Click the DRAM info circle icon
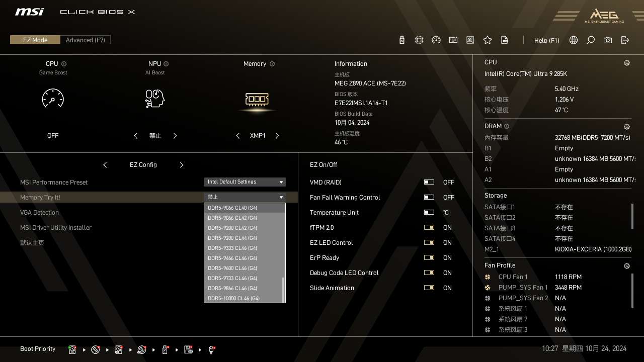The image size is (644, 362). pyautogui.click(x=507, y=126)
